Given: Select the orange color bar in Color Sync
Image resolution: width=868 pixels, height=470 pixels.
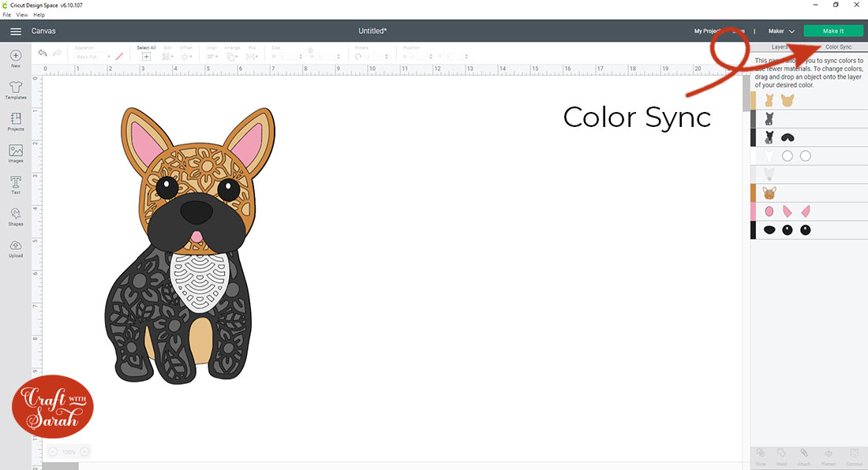Looking at the screenshot, I should [753, 193].
